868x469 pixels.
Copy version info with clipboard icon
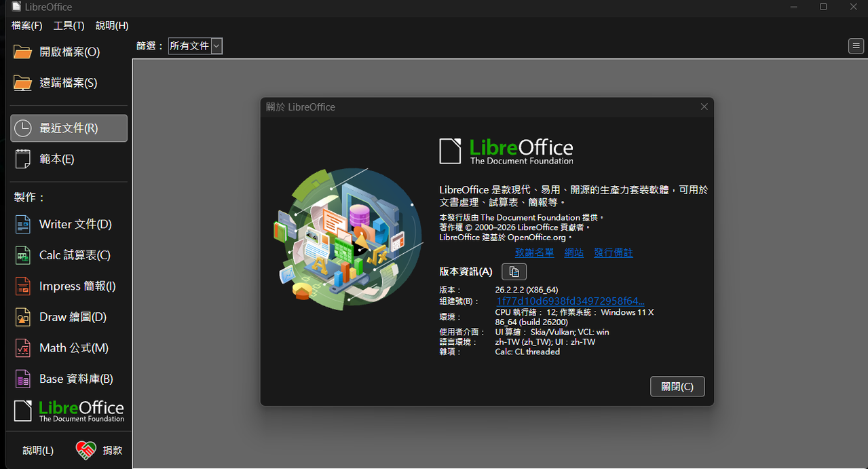514,271
